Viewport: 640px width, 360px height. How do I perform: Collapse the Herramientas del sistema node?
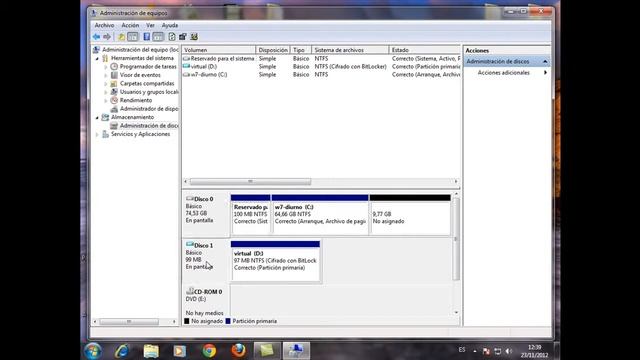pyautogui.click(x=98, y=59)
